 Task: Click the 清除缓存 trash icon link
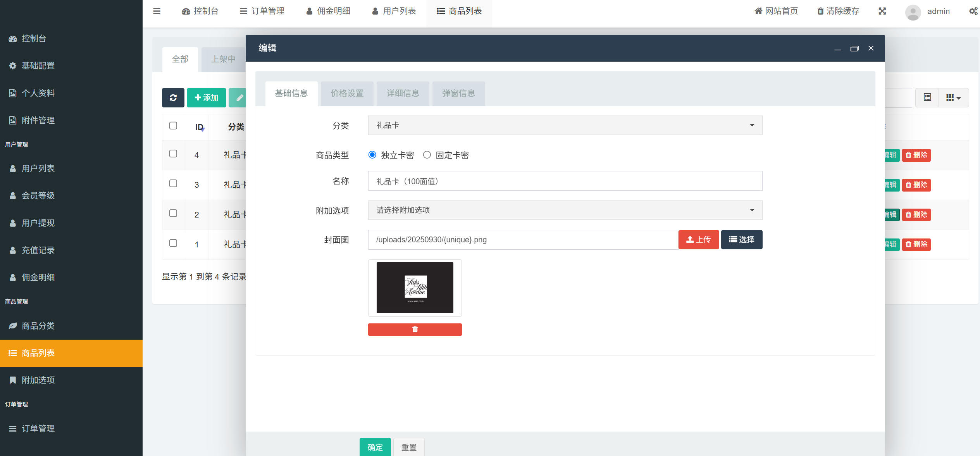click(x=838, y=11)
